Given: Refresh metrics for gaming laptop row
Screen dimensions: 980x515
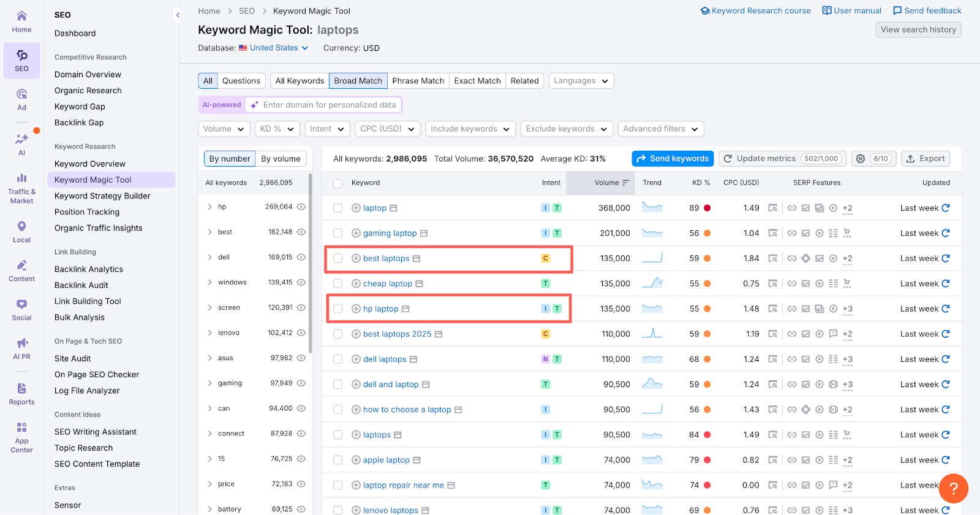Looking at the screenshot, I should [946, 233].
